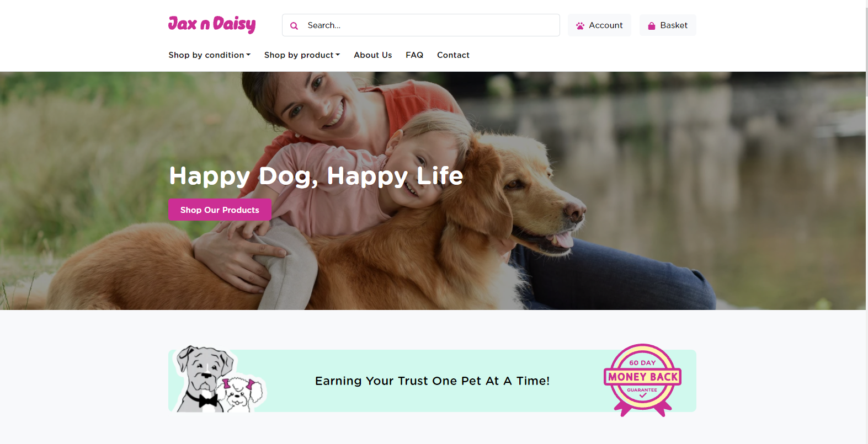Click the caret next to Shop by product
The height and width of the screenshot is (444, 868).
(338, 55)
